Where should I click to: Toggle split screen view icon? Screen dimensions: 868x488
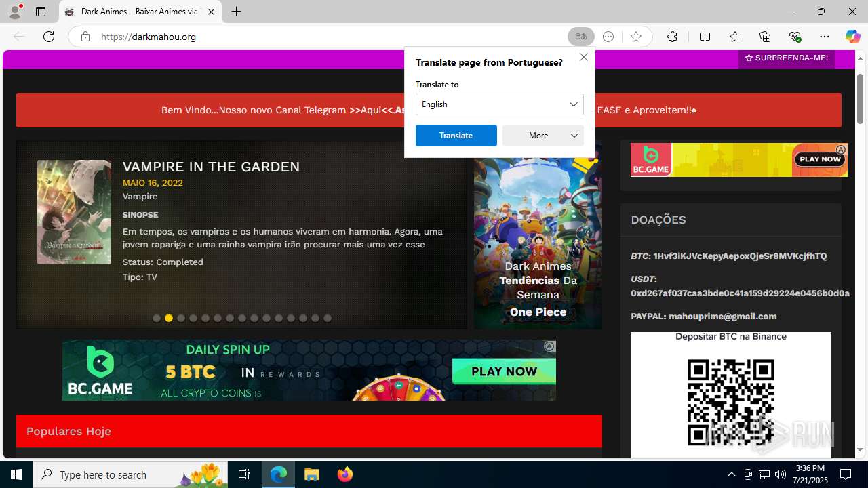pos(705,37)
